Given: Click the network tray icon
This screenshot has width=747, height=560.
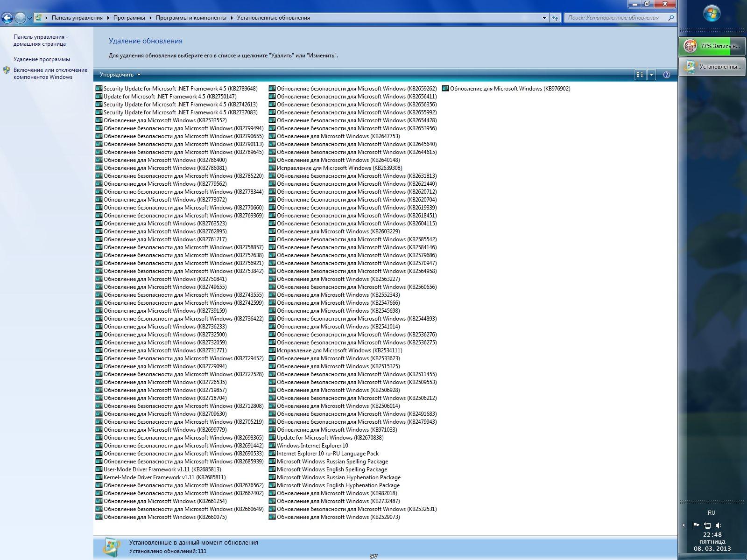Looking at the screenshot, I should click(x=707, y=525).
